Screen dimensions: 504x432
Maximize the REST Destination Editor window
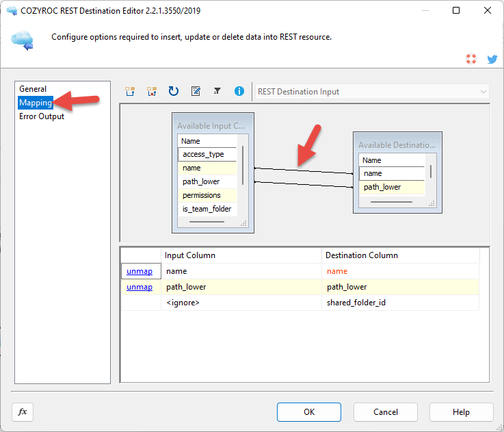point(456,10)
